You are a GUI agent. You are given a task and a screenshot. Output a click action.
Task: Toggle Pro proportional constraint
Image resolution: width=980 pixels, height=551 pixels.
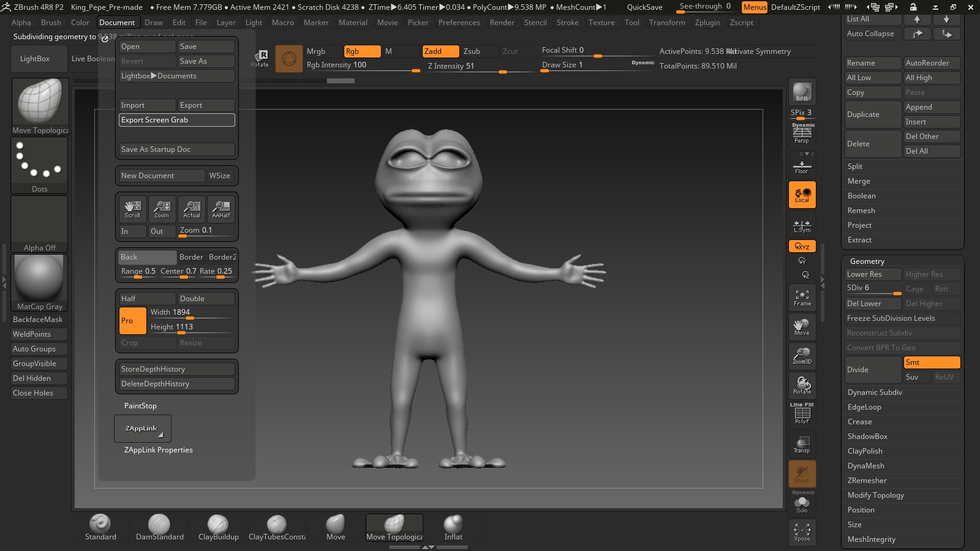(132, 321)
